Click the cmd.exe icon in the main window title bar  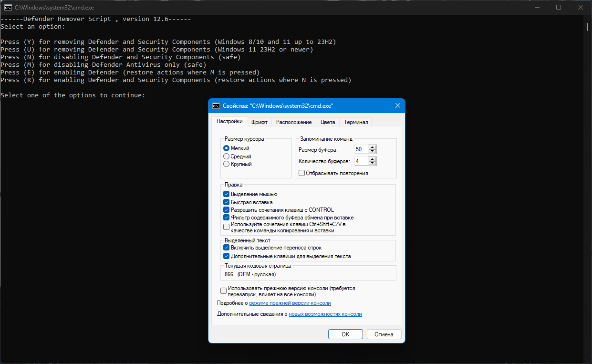click(x=8, y=7)
